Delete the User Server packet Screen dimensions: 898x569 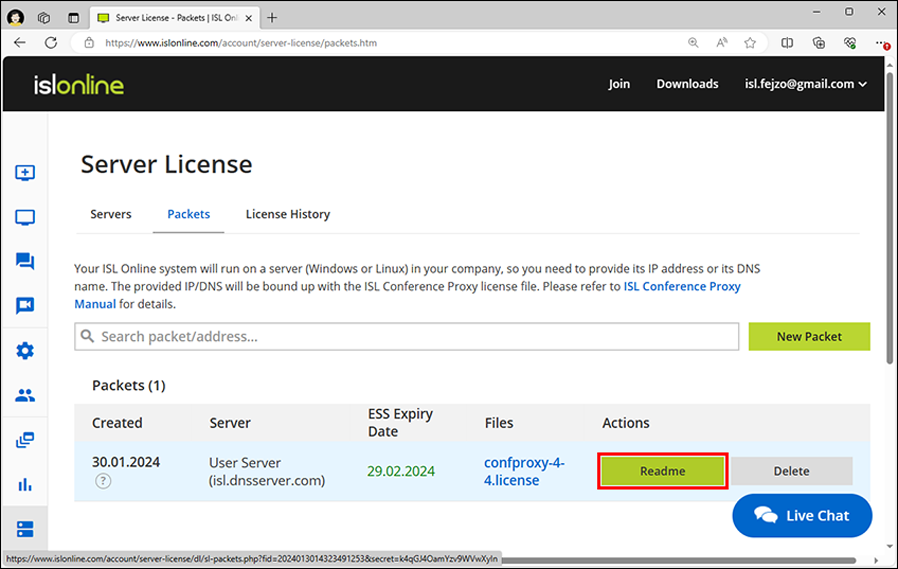coord(791,471)
